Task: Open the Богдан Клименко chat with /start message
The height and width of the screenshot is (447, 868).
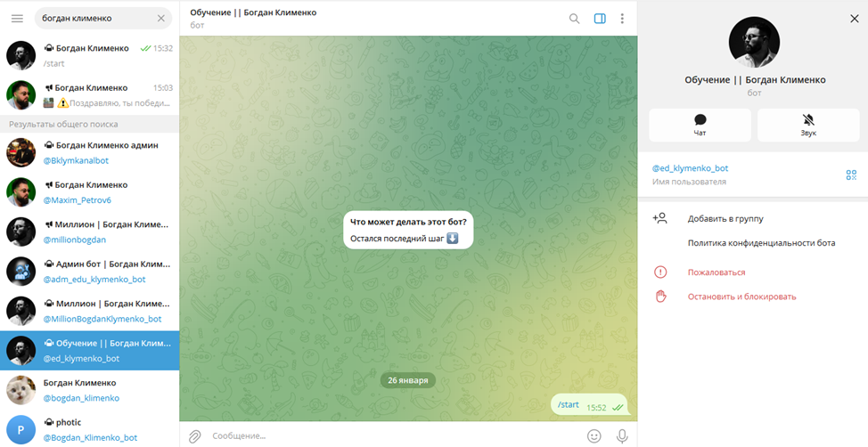Action: 90,55
